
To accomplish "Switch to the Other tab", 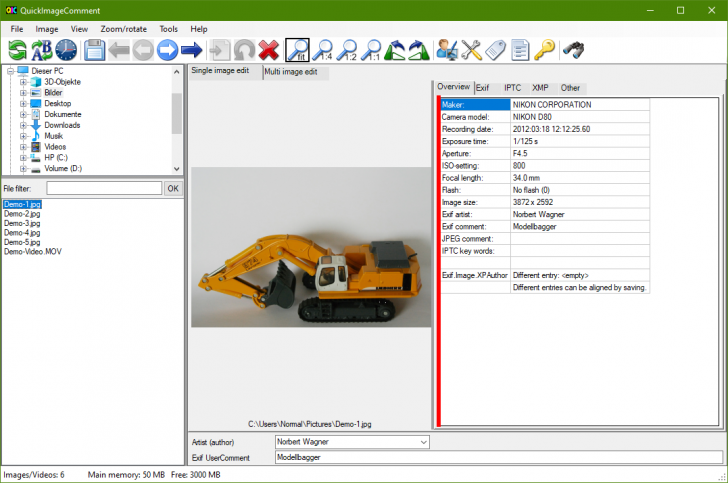I will pos(570,88).
